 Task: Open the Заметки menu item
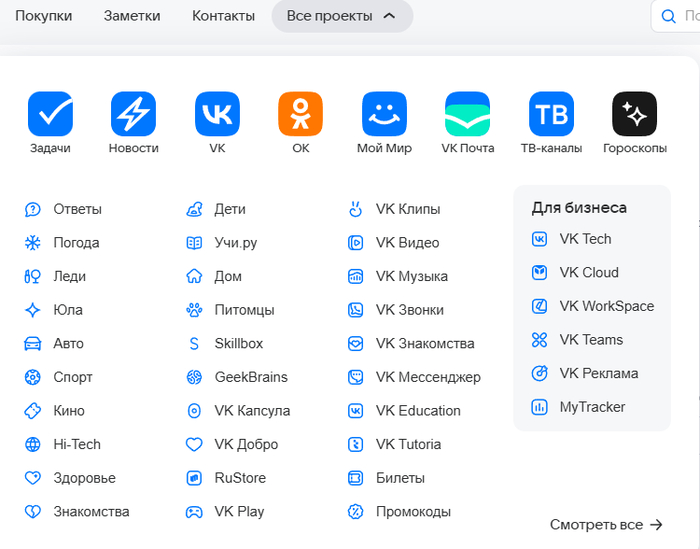click(132, 16)
